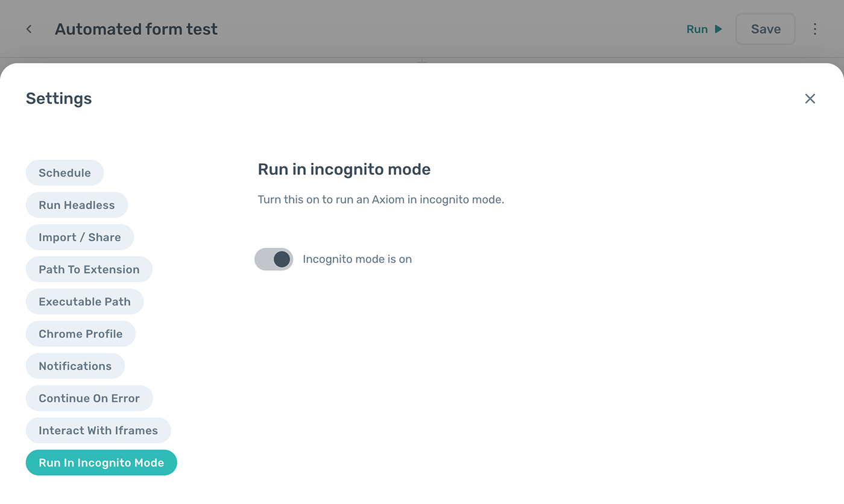Click the back arrow icon
The image size is (844, 504).
(29, 29)
